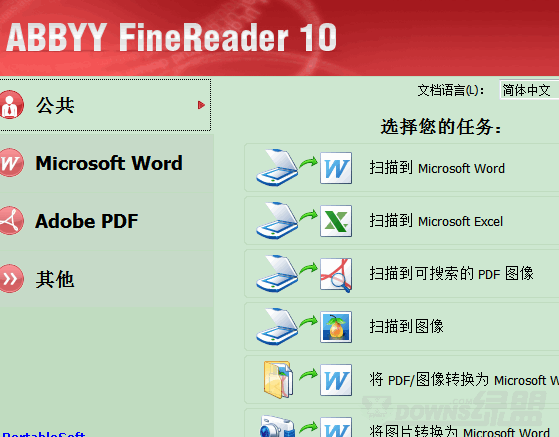
Task: Click the 其他 double-arrow icon
Action: pos(11,279)
